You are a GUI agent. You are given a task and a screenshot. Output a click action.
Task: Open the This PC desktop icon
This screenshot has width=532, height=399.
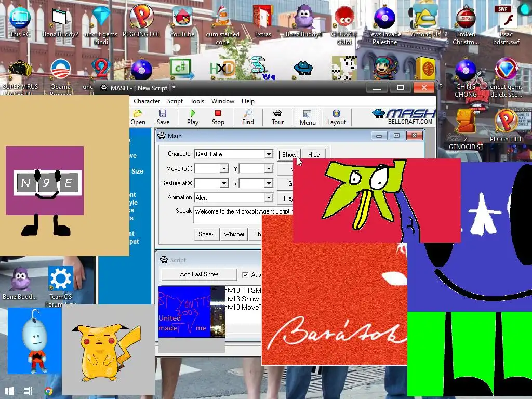[20, 21]
